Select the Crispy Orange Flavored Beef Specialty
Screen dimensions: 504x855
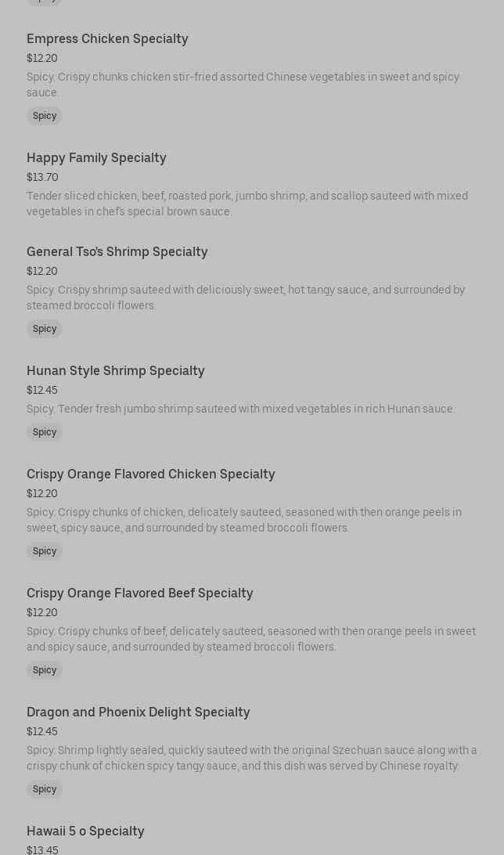[x=140, y=593]
